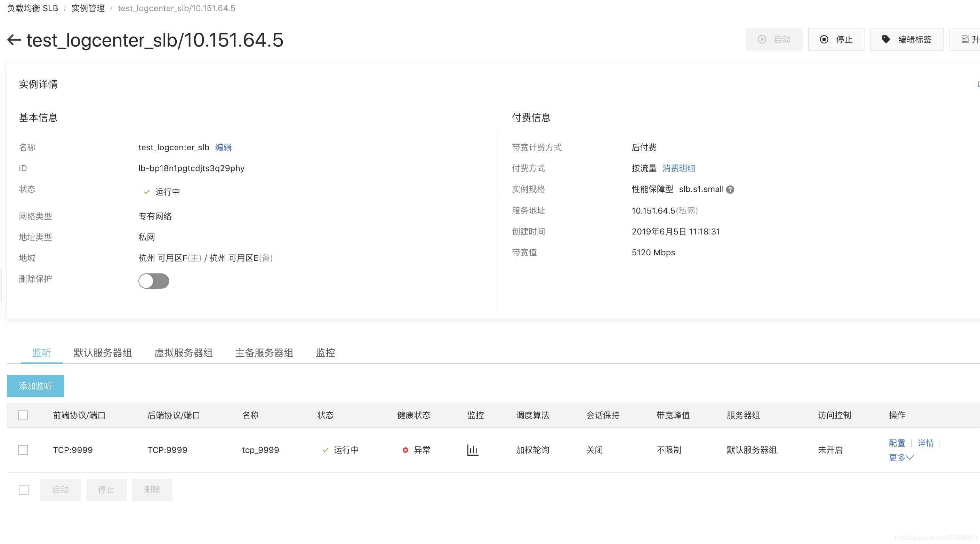
Task: Click the disabled 启动 button at the top
Action: [x=774, y=40]
